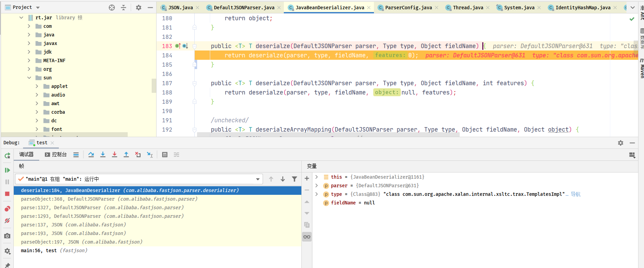Stop the debug session
The height and width of the screenshot is (268, 644).
click(x=7, y=194)
